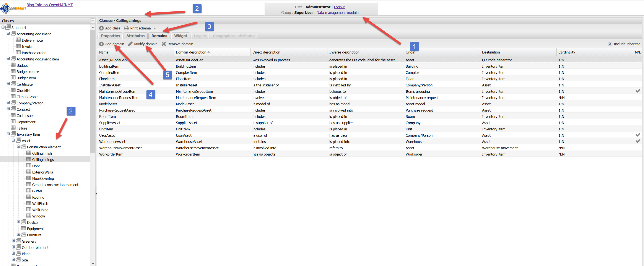Open the Print schema dropdown arrow
This screenshot has width=644, height=266.
click(155, 28)
